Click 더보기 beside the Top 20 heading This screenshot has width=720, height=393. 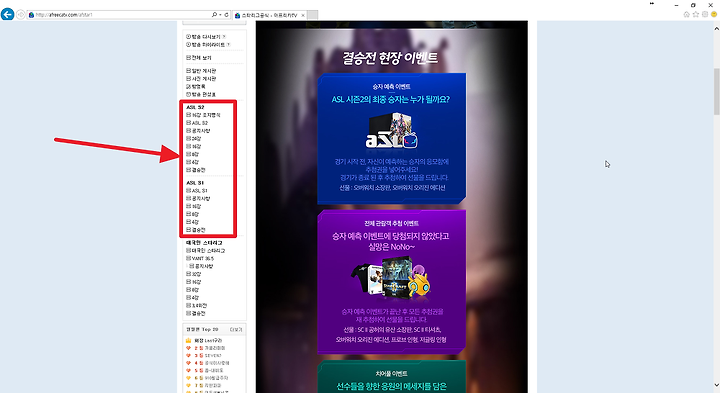coord(236,330)
